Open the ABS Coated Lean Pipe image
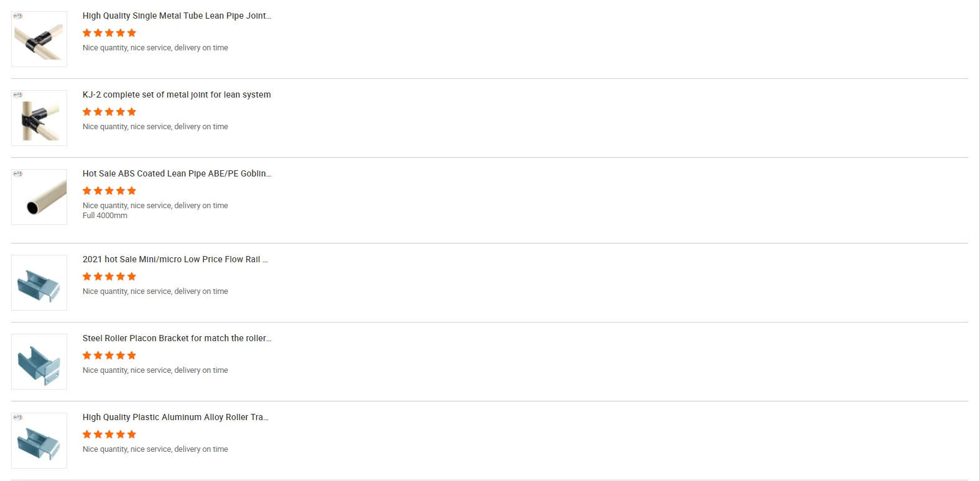This screenshot has width=980, height=481. point(39,197)
